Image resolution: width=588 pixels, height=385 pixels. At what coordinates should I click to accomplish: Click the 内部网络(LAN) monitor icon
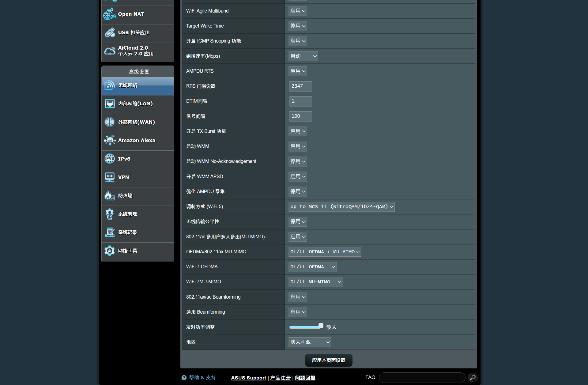click(109, 104)
